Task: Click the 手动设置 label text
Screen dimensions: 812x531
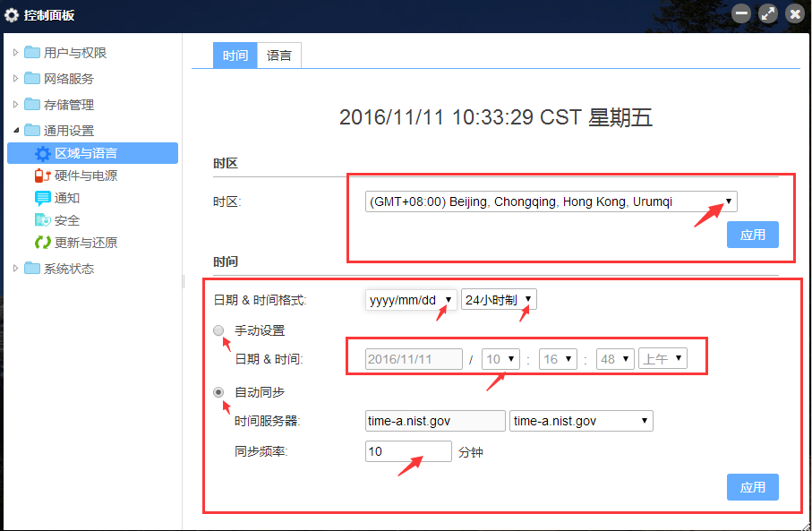Action: click(x=260, y=330)
